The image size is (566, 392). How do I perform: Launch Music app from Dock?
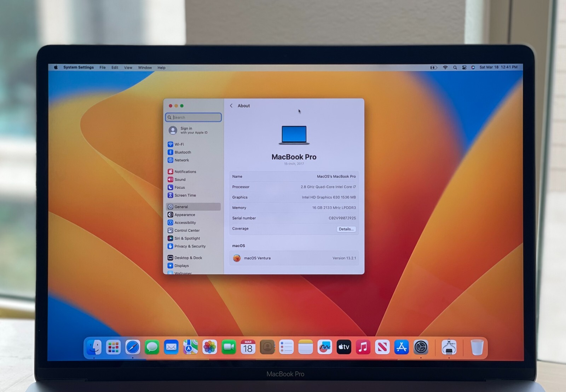click(363, 347)
